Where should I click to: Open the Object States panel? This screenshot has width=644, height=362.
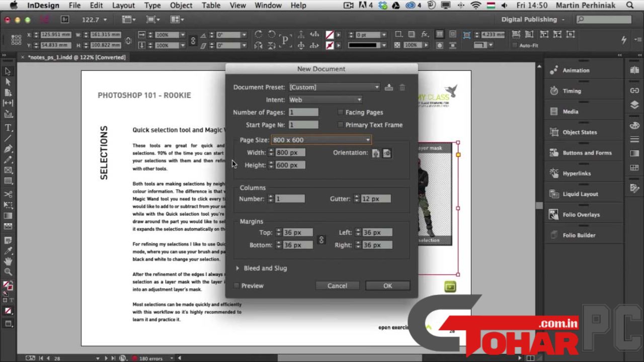(x=580, y=132)
